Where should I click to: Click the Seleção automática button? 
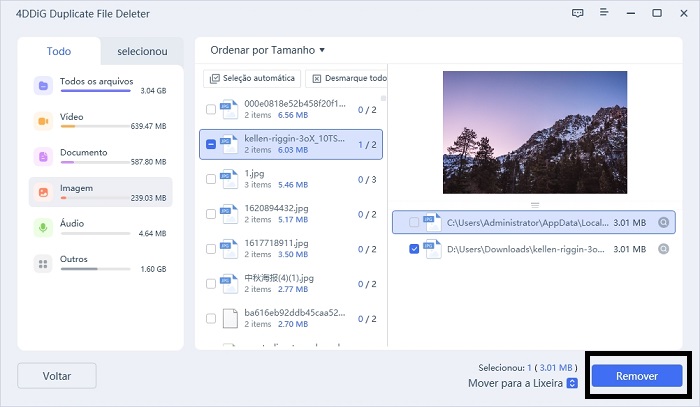click(252, 78)
